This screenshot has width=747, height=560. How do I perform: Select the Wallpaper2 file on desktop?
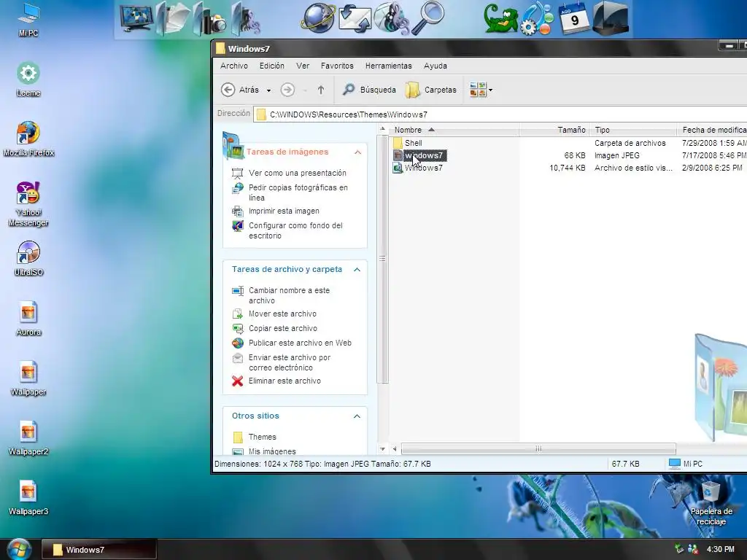[x=28, y=438]
